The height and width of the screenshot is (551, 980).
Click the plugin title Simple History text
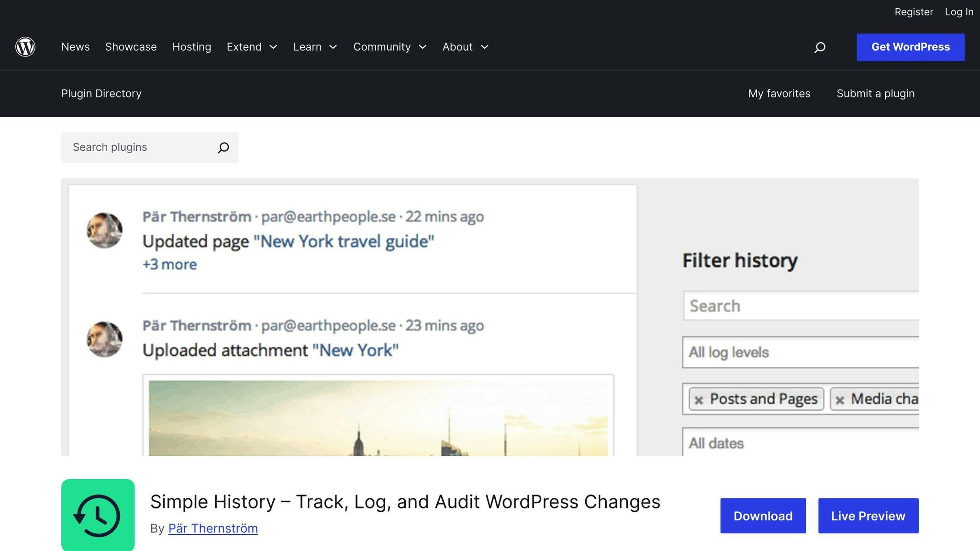[x=405, y=502]
